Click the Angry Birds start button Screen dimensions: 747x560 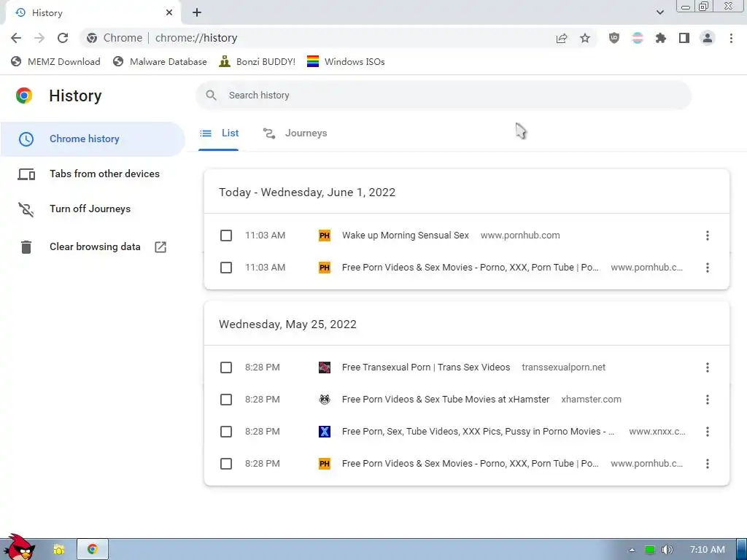point(18,547)
